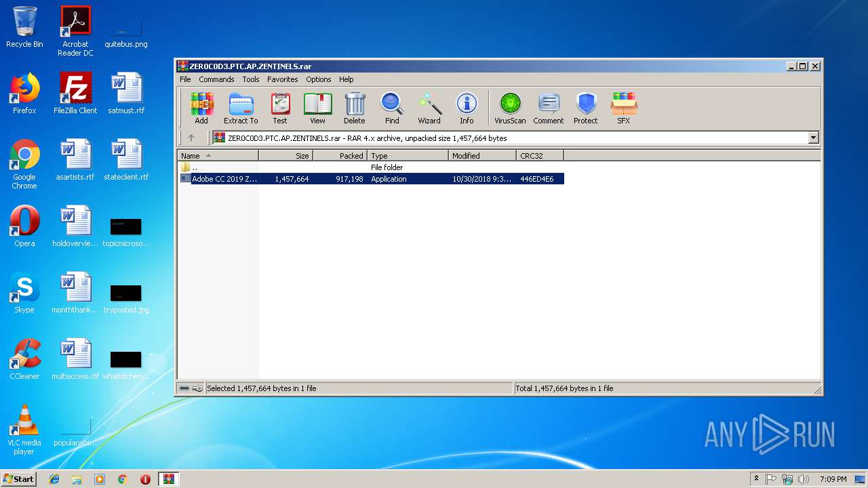The width and height of the screenshot is (868, 488).
Task: Open the Help menu
Action: point(347,79)
